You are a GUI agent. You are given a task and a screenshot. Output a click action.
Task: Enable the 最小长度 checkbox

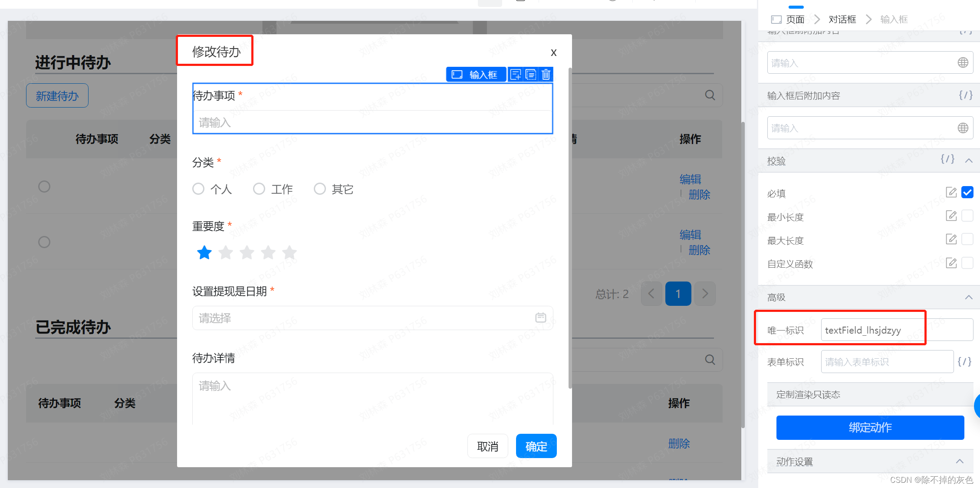(967, 216)
